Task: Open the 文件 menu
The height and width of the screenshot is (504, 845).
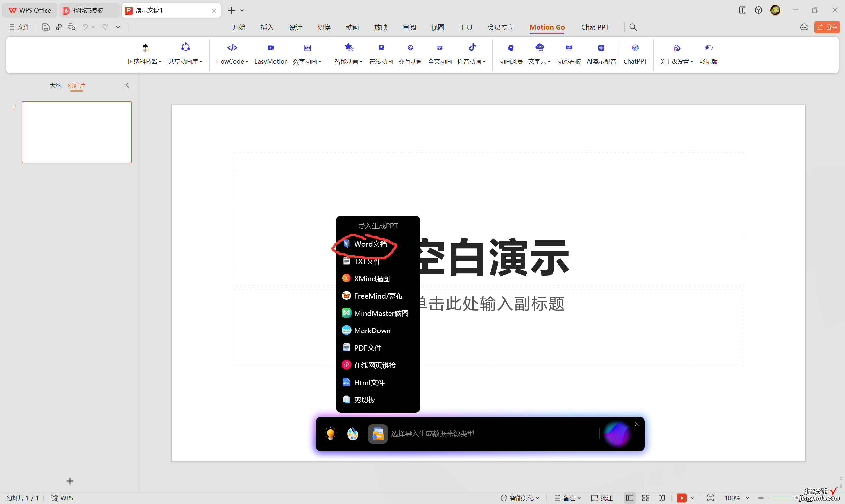Action: click(x=20, y=27)
